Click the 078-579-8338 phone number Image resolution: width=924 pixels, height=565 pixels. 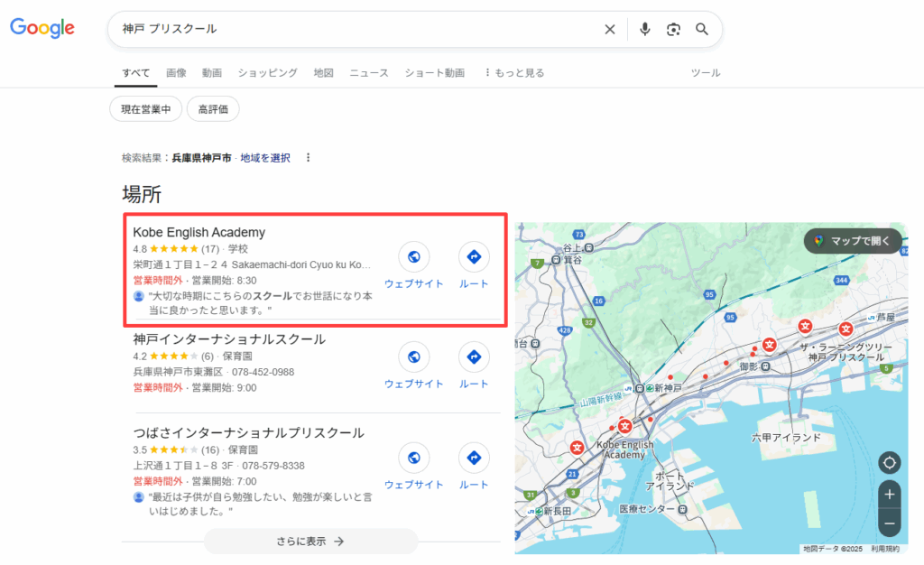pos(273,466)
